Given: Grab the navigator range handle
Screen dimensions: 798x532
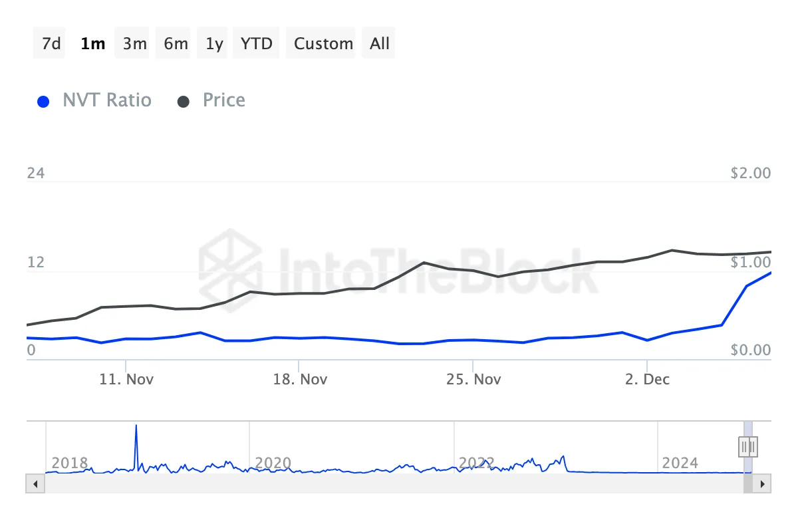Looking at the screenshot, I should pyautogui.click(x=748, y=446).
